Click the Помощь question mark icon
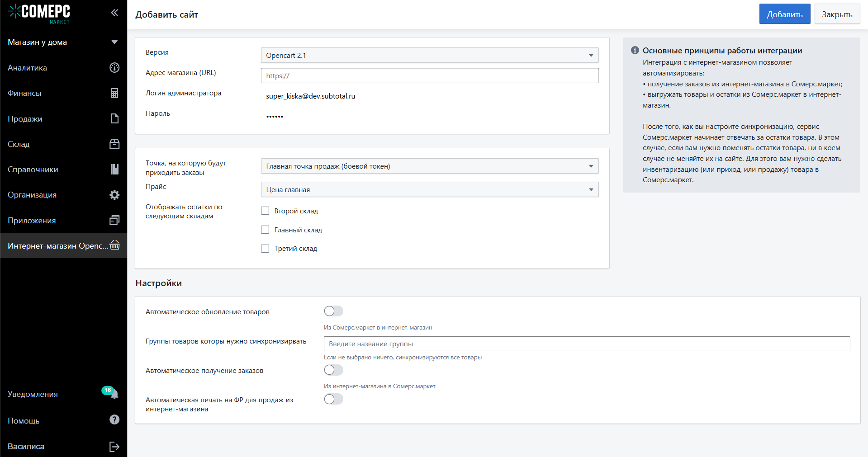Viewport: 868px width, 457px height. (114, 420)
